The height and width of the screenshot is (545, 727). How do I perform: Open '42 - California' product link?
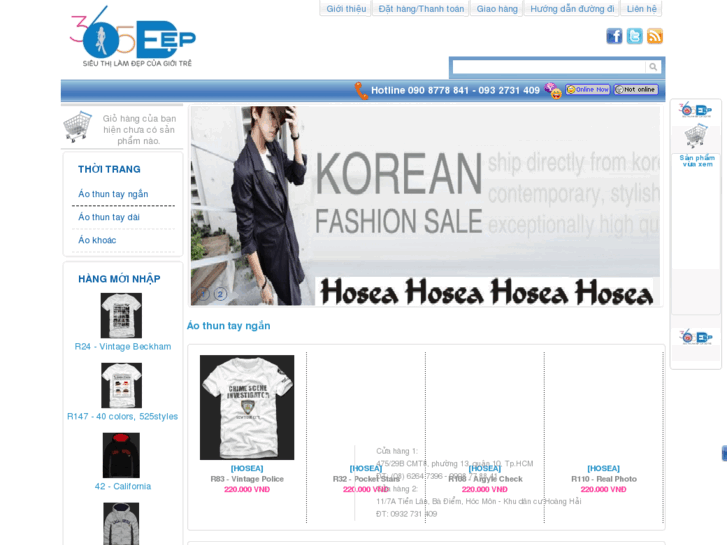coord(123,486)
